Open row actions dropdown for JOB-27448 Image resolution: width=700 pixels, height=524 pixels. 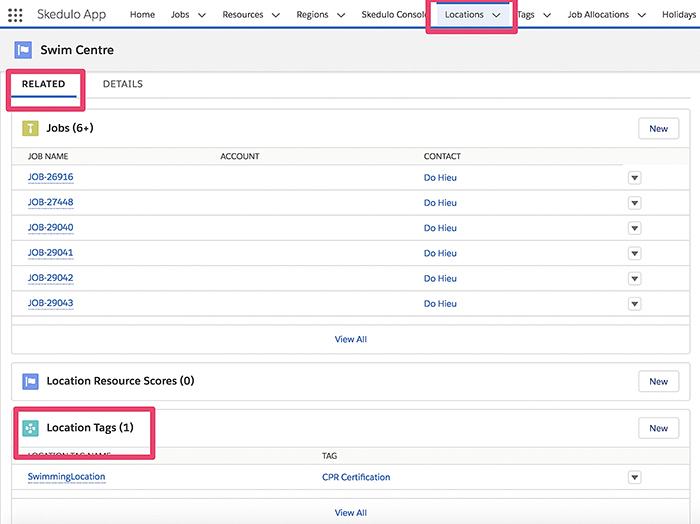[x=634, y=203]
